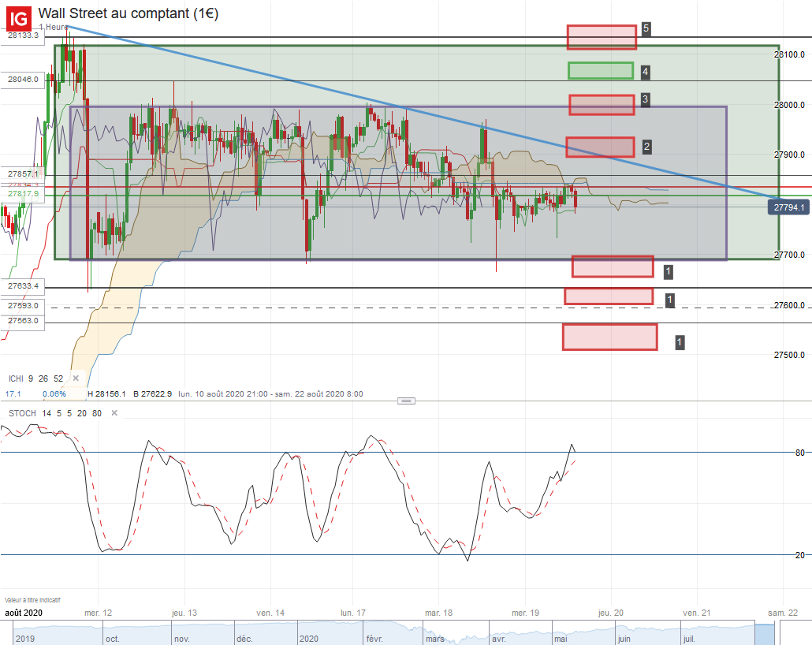Select the green rectangle labeled 4

click(x=601, y=70)
